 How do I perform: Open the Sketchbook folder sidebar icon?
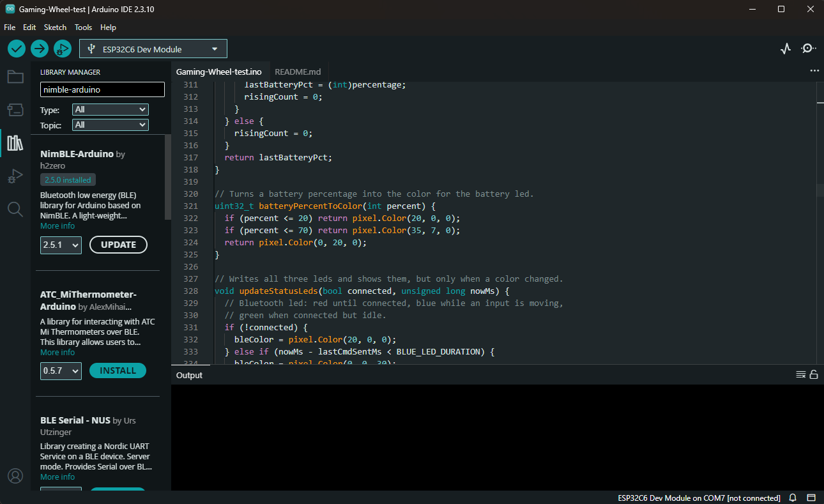[x=15, y=77]
